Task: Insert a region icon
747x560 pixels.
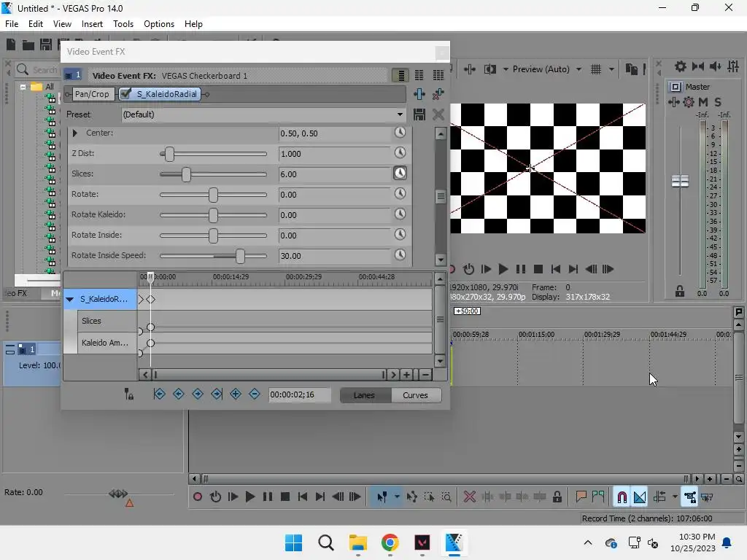Action: pyautogui.click(x=598, y=497)
